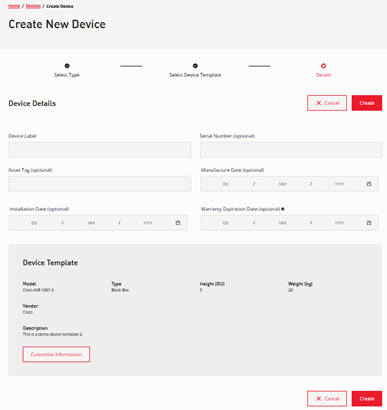Click Customise Information button
This screenshot has width=387, height=410.
point(56,354)
